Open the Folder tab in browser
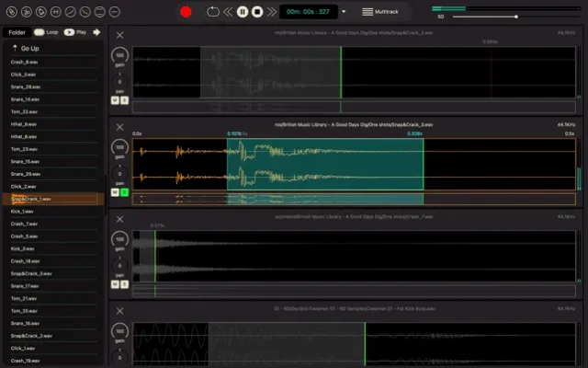Screen dimensions: 588x368 pyautogui.click(x=16, y=31)
